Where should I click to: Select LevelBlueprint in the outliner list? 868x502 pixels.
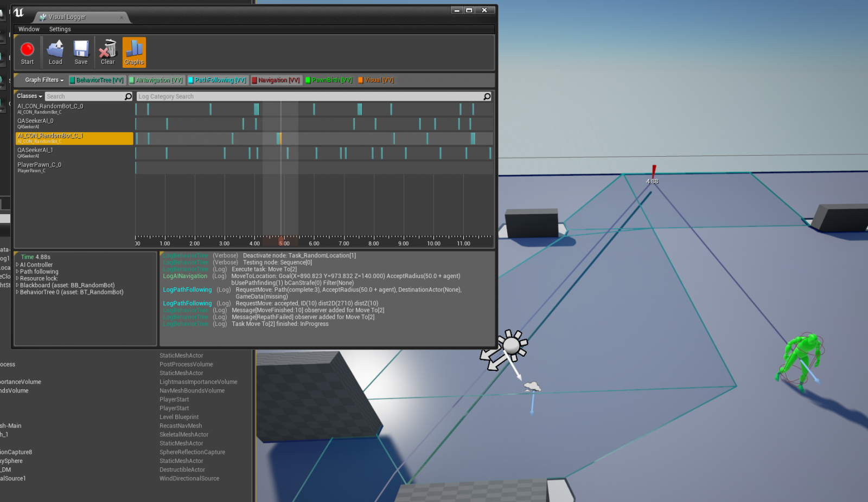tap(179, 417)
